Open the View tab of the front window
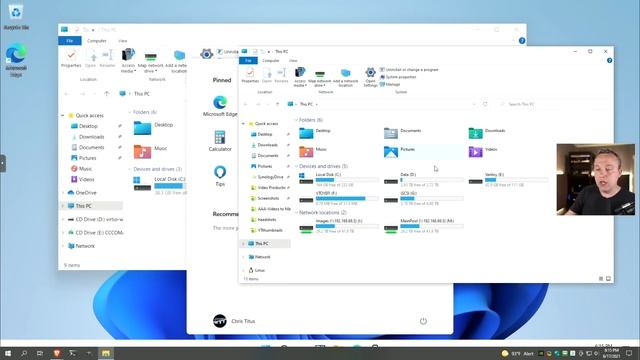 coord(293,61)
